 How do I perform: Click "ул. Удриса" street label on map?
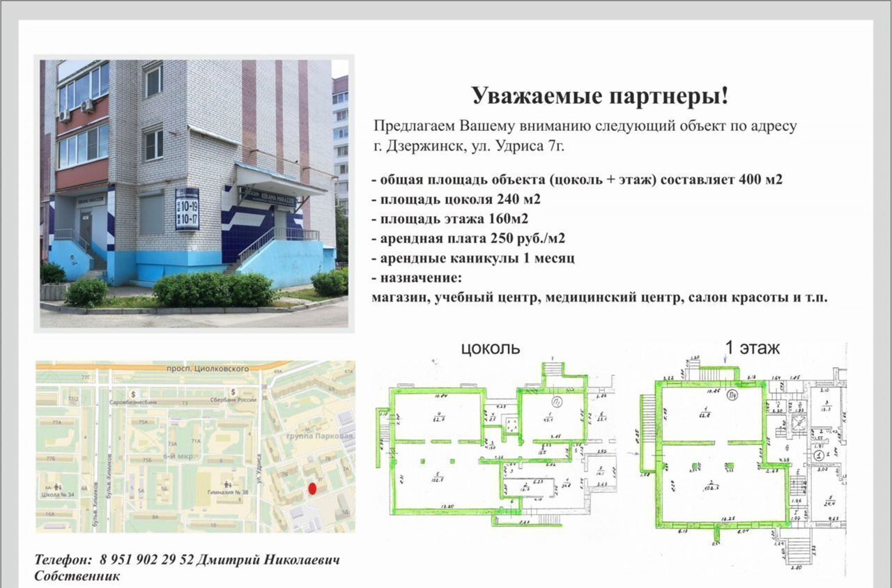click(x=259, y=469)
